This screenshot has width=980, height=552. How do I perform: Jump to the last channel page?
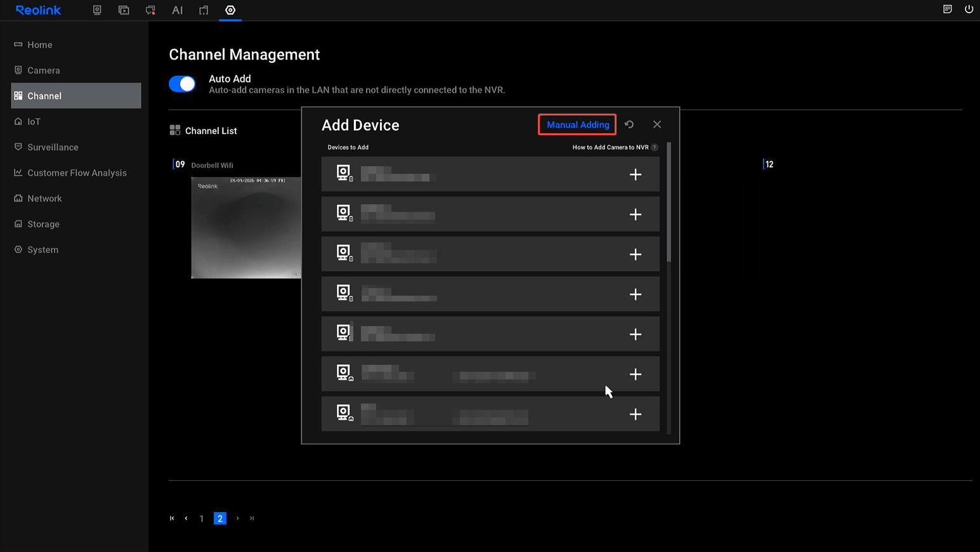252,518
